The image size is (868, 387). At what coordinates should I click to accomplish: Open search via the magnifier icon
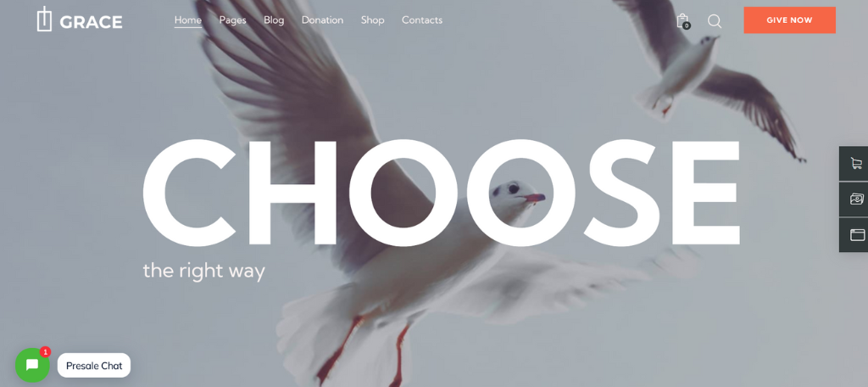[715, 21]
